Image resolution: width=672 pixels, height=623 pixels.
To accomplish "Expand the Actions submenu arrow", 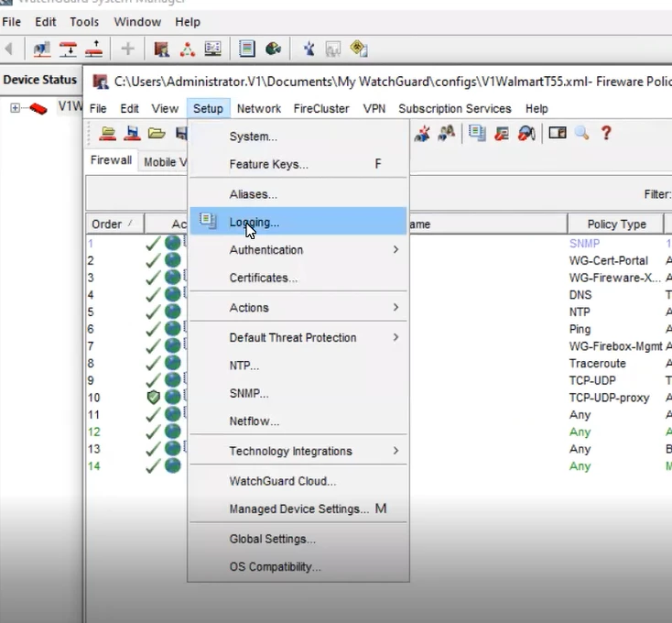I will pyautogui.click(x=396, y=308).
